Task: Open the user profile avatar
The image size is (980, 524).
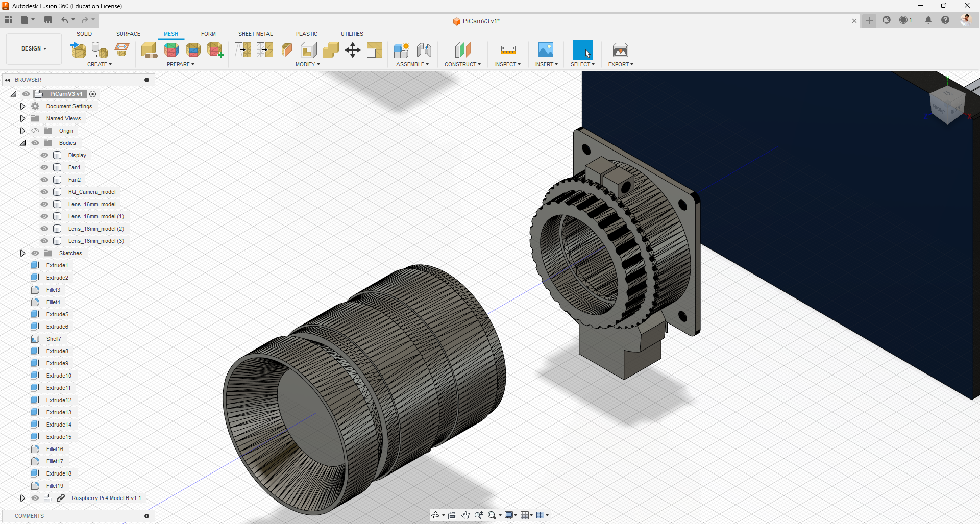Action: [965, 20]
